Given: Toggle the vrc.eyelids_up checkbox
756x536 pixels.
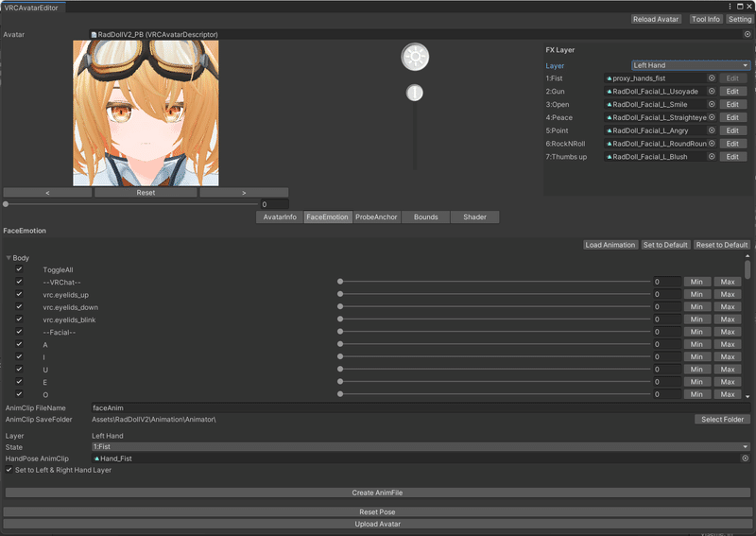Looking at the screenshot, I should [19, 294].
